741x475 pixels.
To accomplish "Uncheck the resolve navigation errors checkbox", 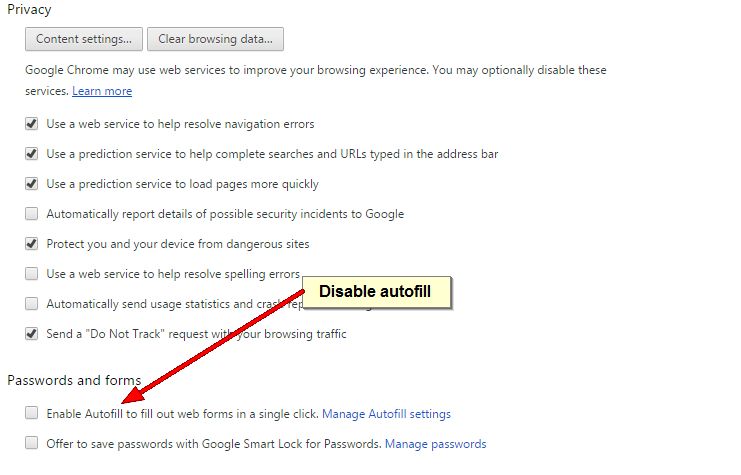I will click(32, 125).
